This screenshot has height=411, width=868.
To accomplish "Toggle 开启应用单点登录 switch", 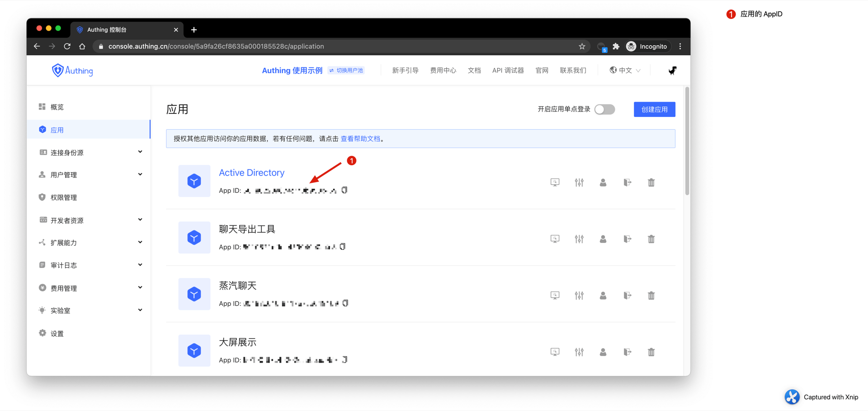I will coord(604,109).
